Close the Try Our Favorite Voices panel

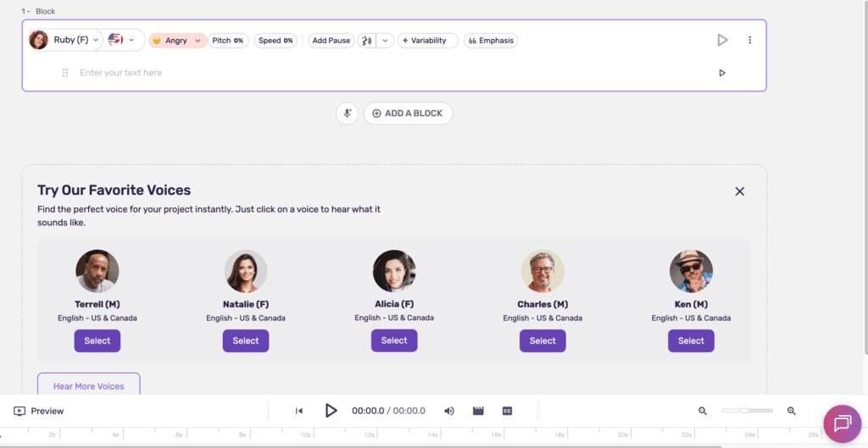tap(739, 191)
